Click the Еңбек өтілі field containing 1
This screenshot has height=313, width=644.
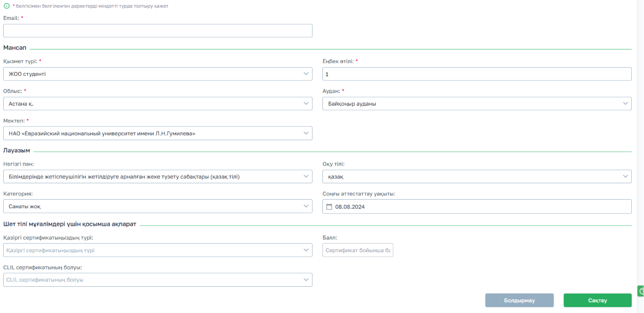click(x=477, y=74)
